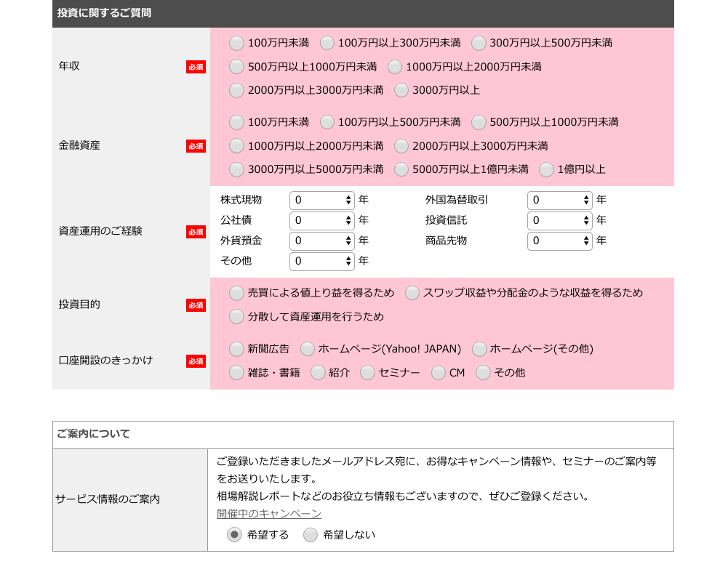Click the 金融資産 row label
Image resolution: width=728 pixels, height=564 pixels.
[x=79, y=145]
